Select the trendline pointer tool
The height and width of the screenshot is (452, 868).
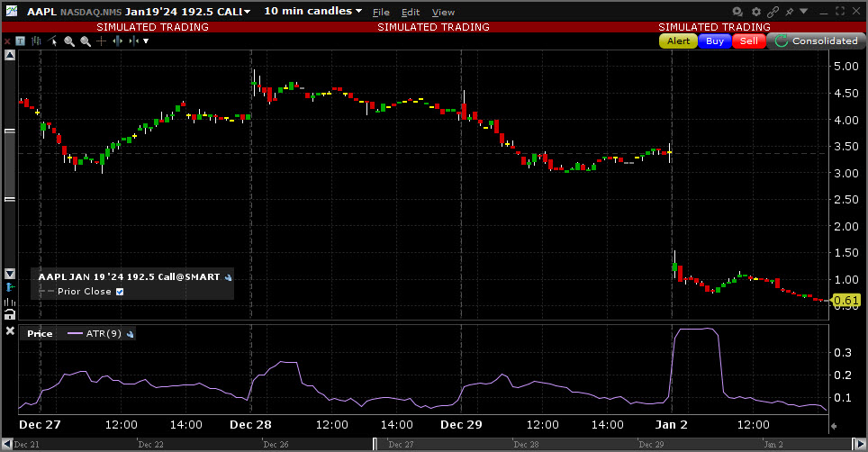52,41
